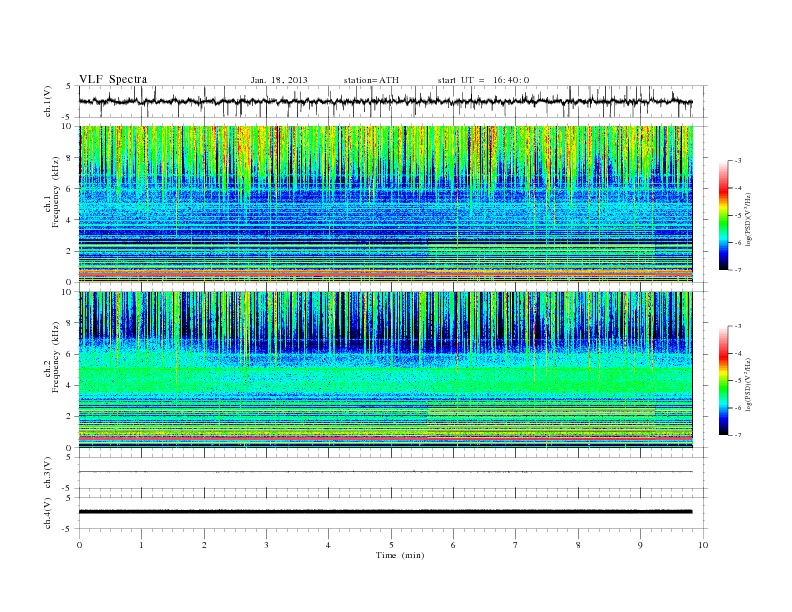Click the "2" minute time axis label
The height and width of the screenshot is (612, 792).
coord(204,545)
